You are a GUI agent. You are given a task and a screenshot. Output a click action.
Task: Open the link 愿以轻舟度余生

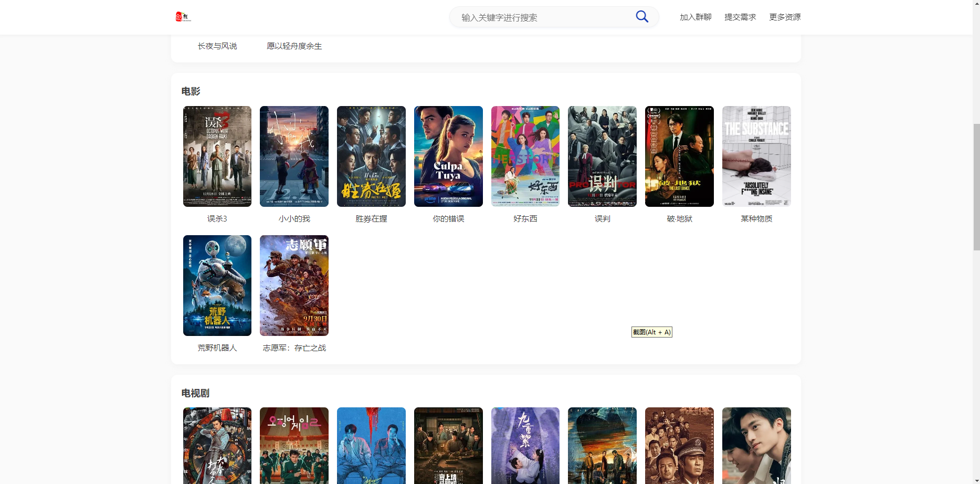pos(294,46)
